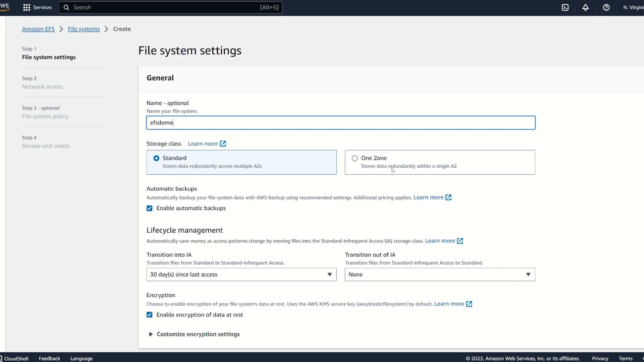Select the Standard storage class radio button
Screen dimensions: 644x362
tap(156, 158)
